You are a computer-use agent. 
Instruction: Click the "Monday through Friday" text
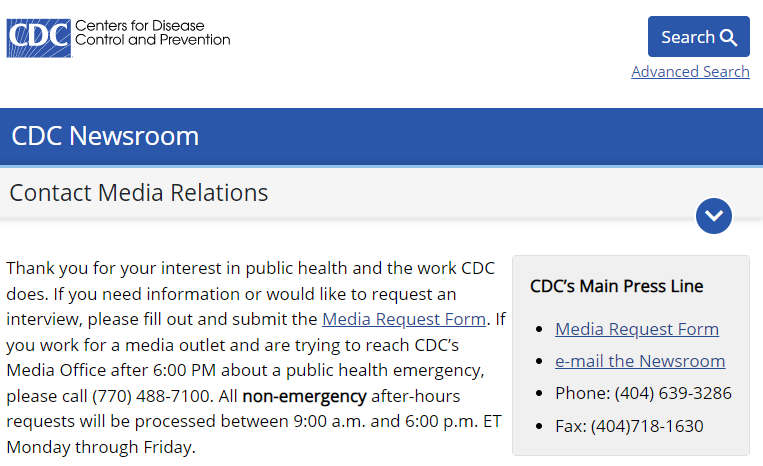[100, 447]
